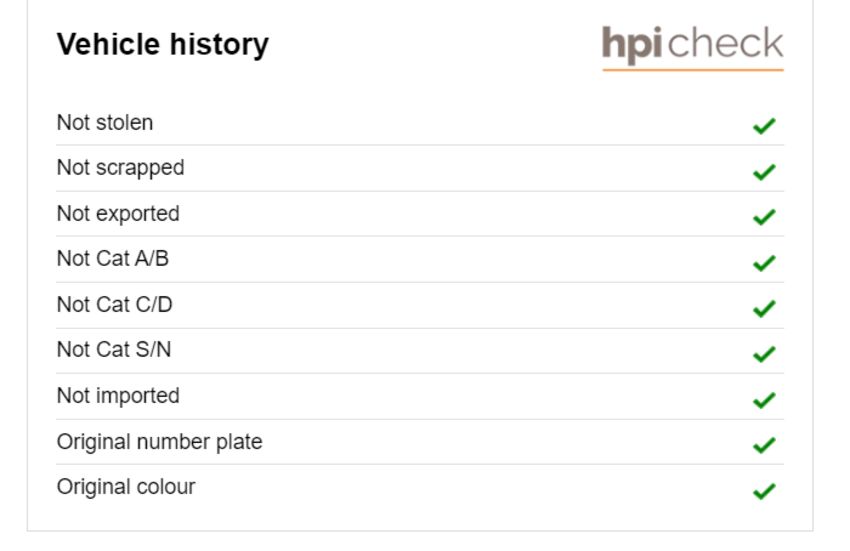Click the green checkmark beside Not scrapped

[x=764, y=172]
